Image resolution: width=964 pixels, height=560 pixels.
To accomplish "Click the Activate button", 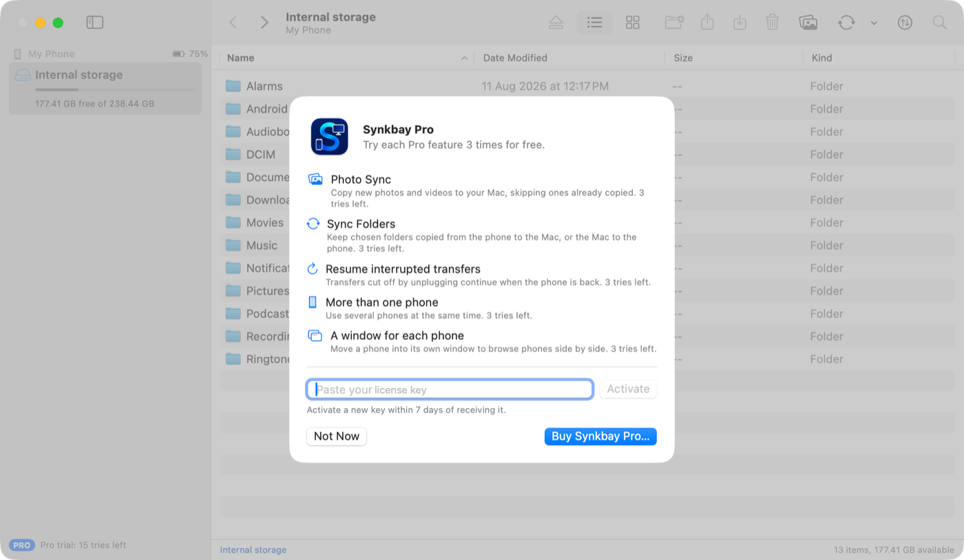I will (x=628, y=389).
